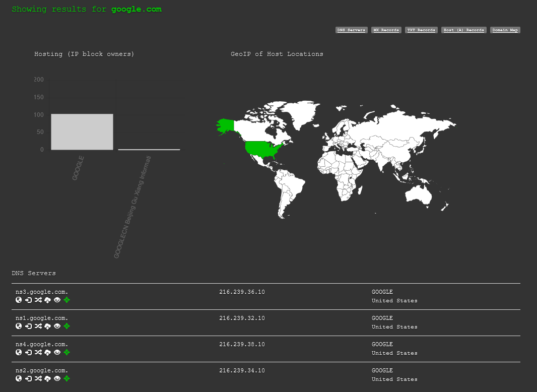Click the globe icon under ns1.google.com.

(x=19, y=326)
